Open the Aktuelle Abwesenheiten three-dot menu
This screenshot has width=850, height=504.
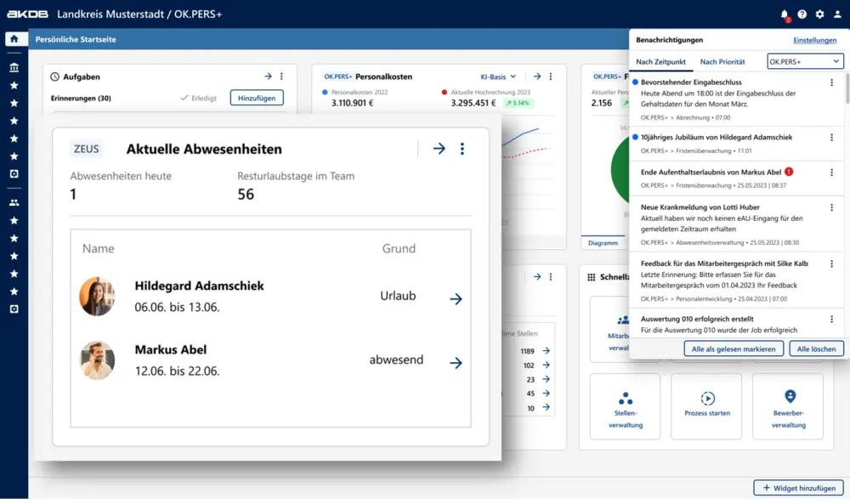click(x=462, y=149)
